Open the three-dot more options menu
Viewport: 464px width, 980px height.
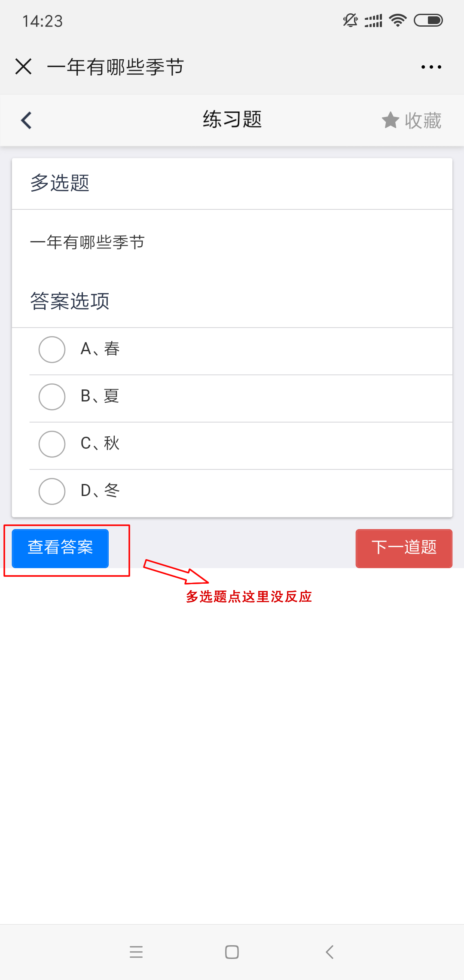click(x=431, y=67)
